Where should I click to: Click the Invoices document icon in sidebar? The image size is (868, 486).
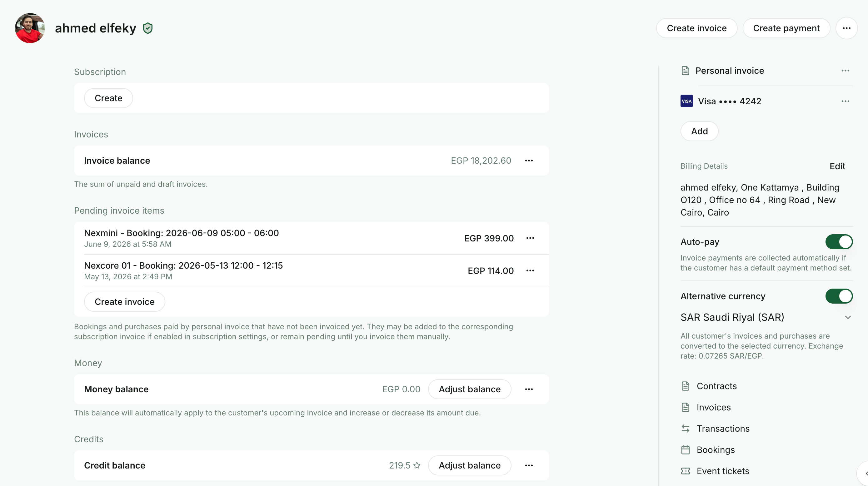(x=685, y=408)
